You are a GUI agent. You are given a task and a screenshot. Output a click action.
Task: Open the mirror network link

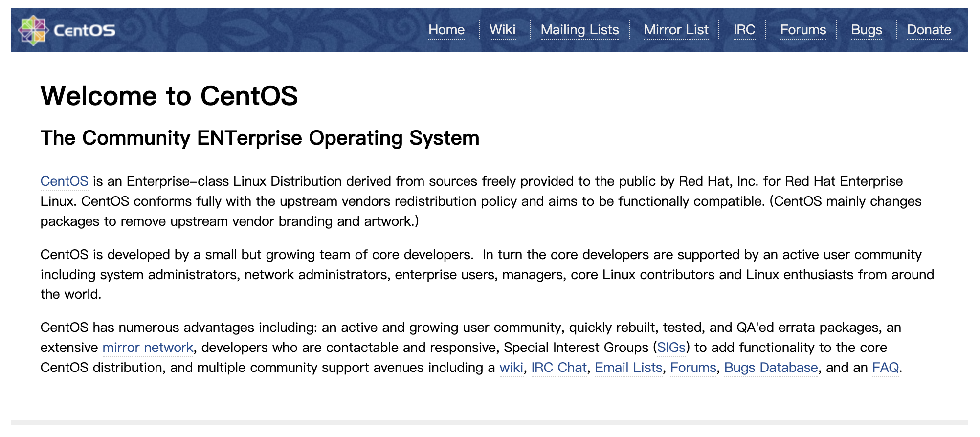coord(148,348)
